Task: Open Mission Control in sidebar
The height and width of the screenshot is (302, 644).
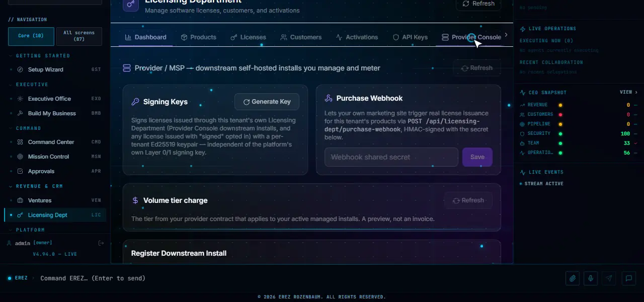Action: (x=55, y=157)
